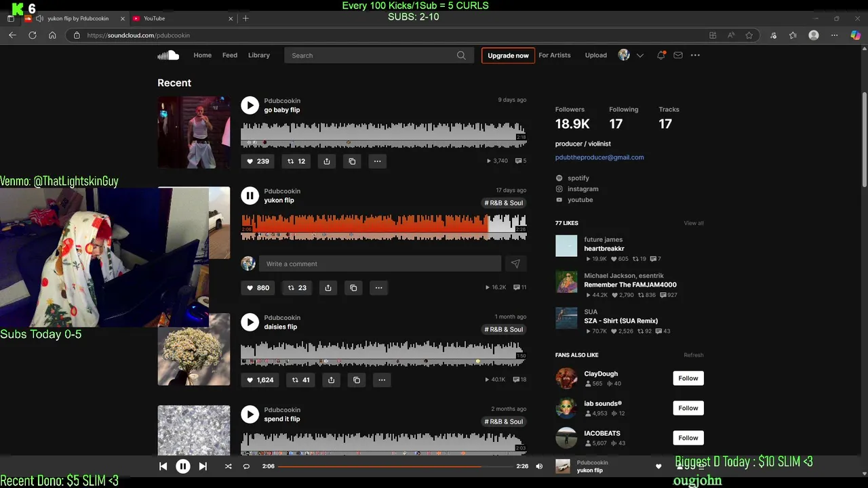The image size is (868, 488).
Task: Seek on the bottom player progress bar
Action: point(395,466)
